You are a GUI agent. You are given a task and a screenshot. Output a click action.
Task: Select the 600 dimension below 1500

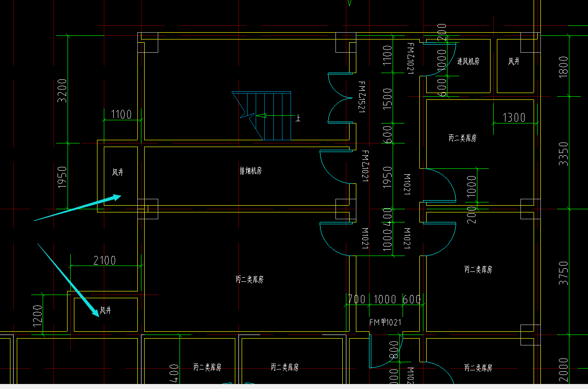coord(387,134)
